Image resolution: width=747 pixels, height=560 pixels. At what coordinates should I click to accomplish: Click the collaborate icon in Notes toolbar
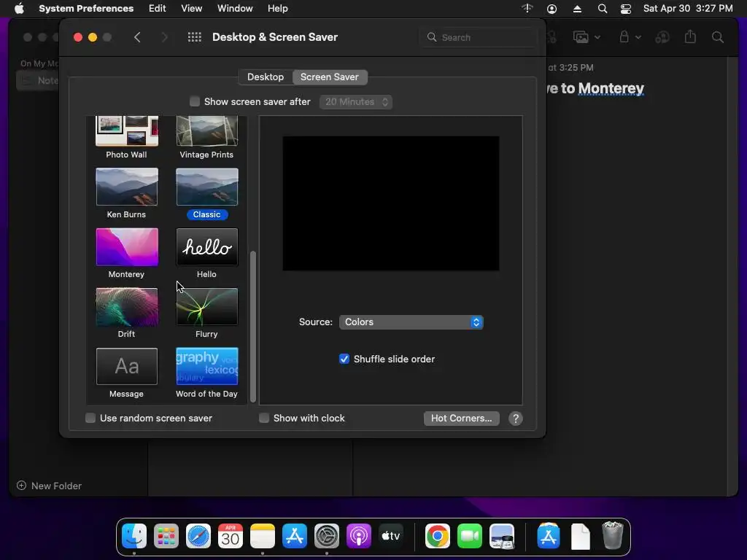point(662,37)
